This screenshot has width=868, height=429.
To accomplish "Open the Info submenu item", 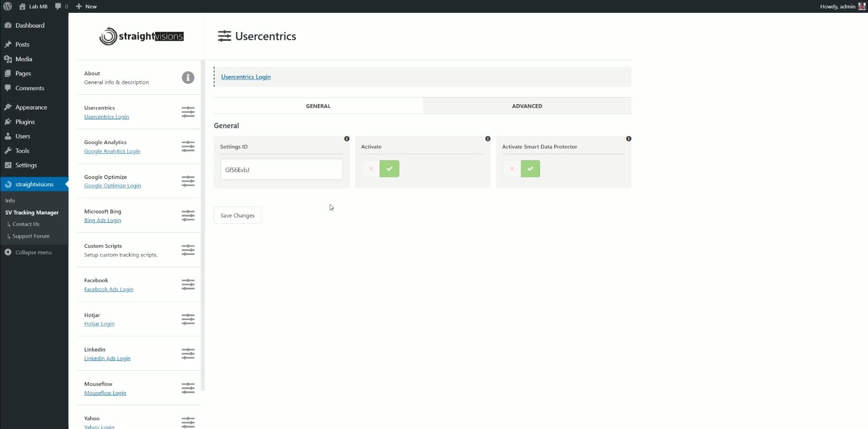I will click(x=10, y=201).
